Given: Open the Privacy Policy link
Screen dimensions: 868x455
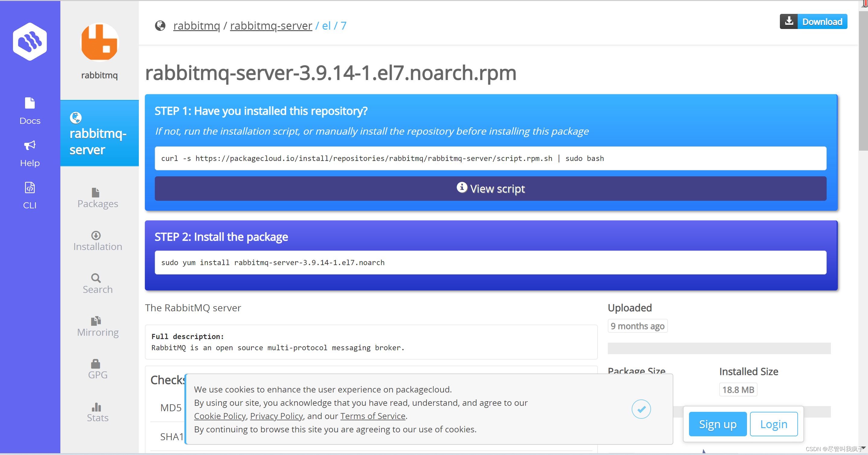Looking at the screenshot, I should [x=276, y=416].
